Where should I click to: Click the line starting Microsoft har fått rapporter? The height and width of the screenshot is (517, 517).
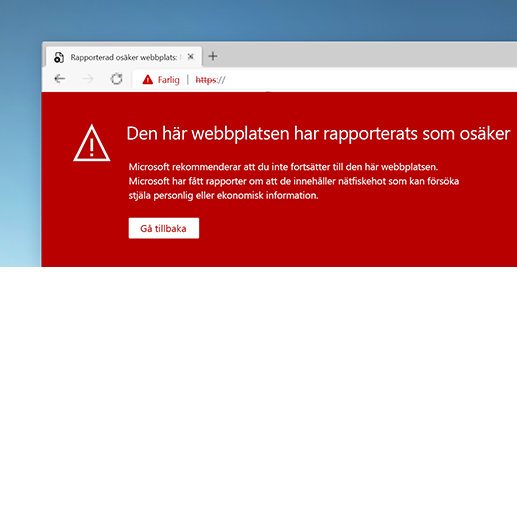294,181
